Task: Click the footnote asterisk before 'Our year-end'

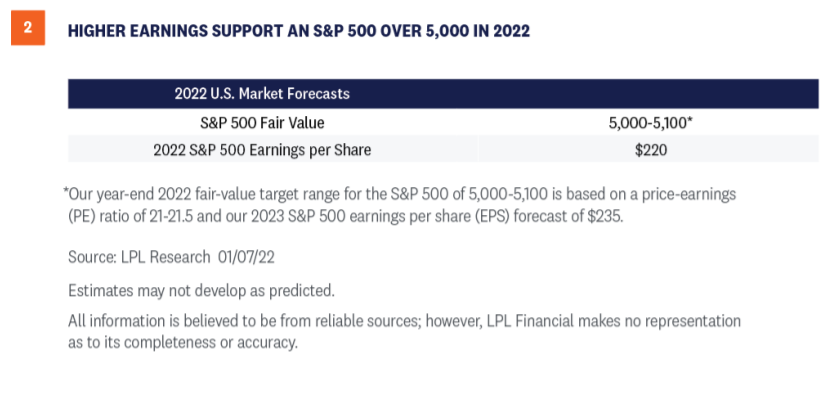Action: point(66,192)
